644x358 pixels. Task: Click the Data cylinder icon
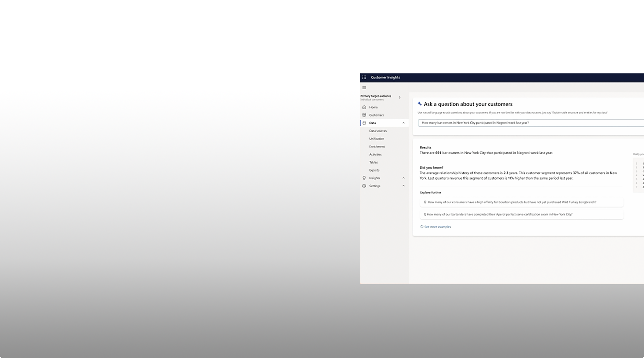point(364,123)
